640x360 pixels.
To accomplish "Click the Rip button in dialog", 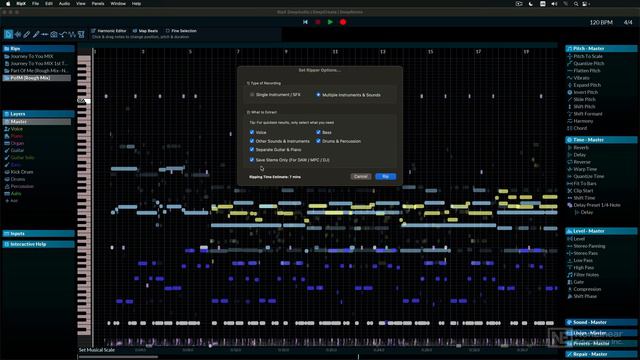I will point(385,176).
